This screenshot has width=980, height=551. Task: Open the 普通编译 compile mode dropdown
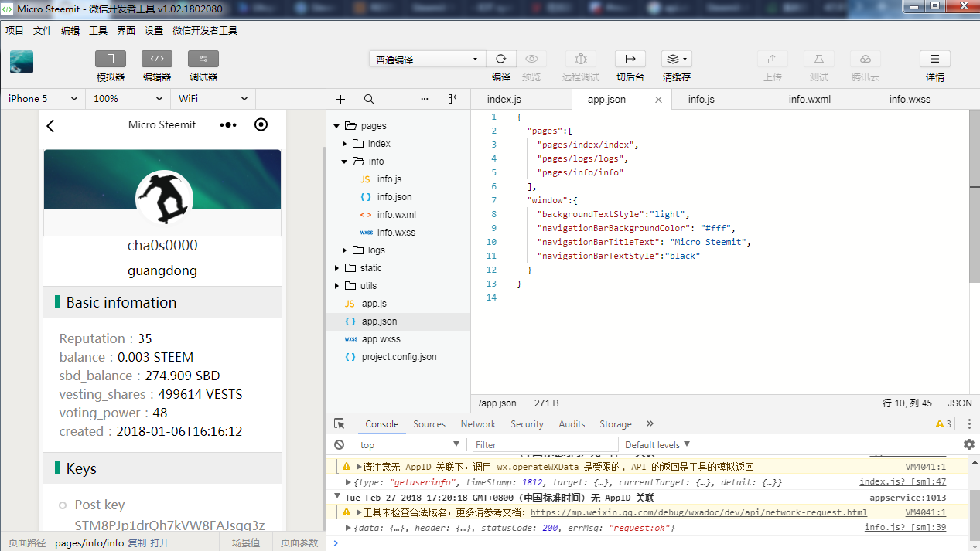tap(428, 60)
